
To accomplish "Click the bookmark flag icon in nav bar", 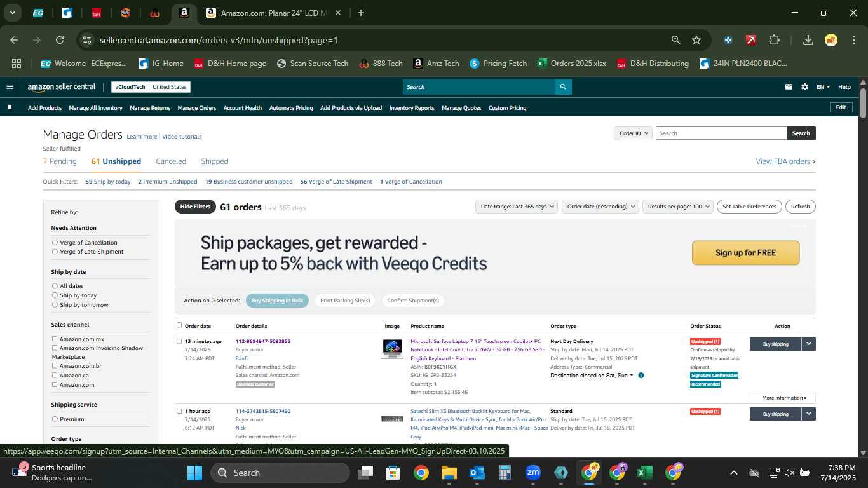I will tap(10, 107).
